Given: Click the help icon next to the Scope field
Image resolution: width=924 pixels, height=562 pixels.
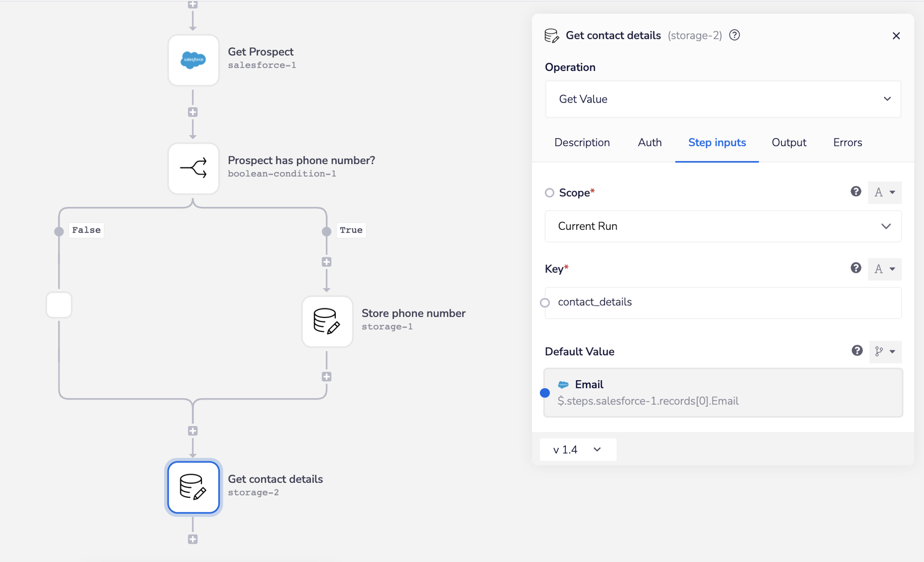Looking at the screenshot, I should point(856,191).
